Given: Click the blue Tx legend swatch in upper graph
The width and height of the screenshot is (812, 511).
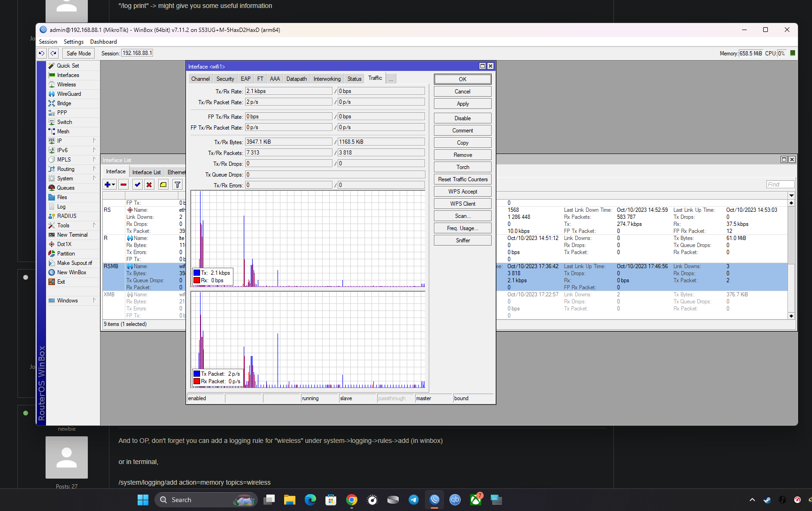Looking at the screenshot, I should tap(197, 273).
